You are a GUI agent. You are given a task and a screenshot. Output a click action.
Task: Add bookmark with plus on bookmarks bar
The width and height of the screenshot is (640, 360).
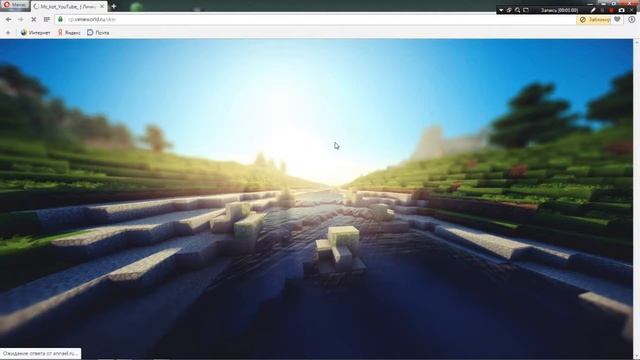8,33
